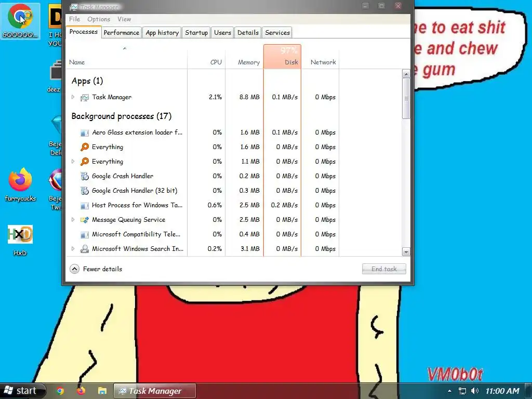Select the Google Crash Handler (32 bit) row
The width and height of the screenshot is (532, 399).
(x=204, y=191)
